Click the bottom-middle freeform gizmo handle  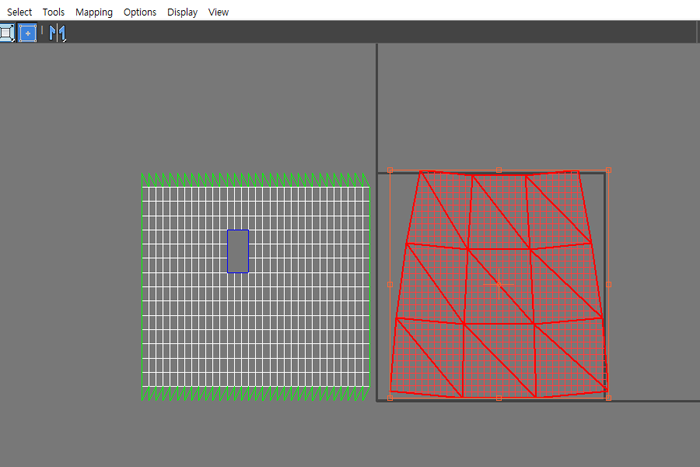[499, 398]
